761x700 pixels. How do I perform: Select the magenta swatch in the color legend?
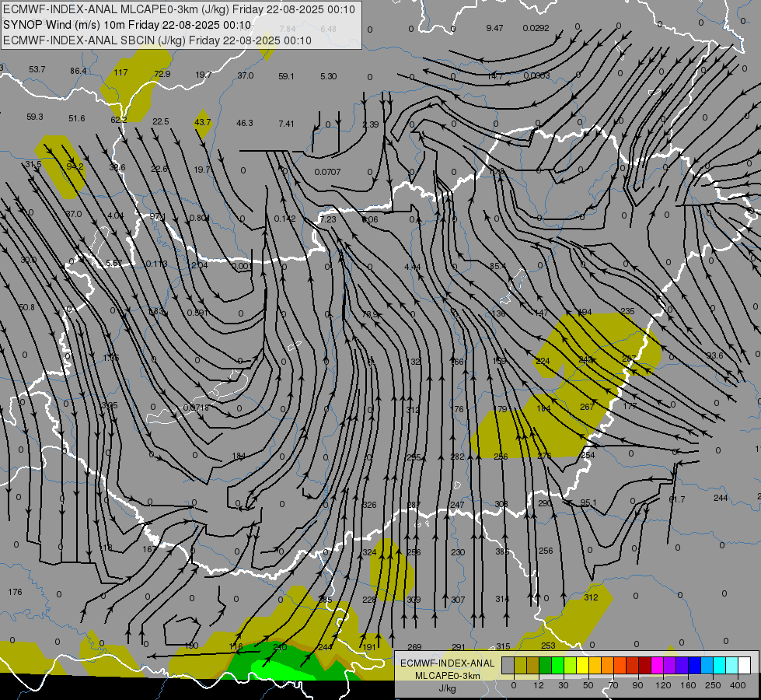657,665
